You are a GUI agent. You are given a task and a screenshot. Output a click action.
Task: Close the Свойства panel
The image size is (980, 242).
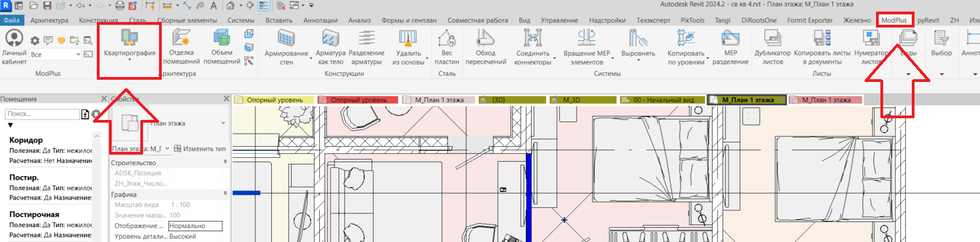pos(226,98)
